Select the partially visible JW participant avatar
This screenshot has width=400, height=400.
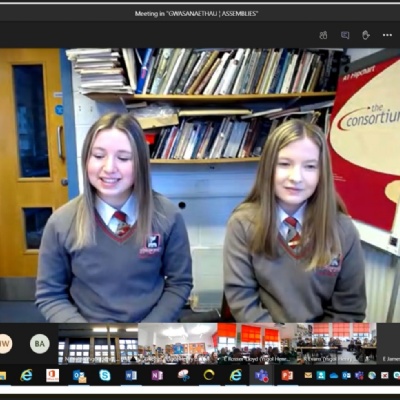point(6,344)
